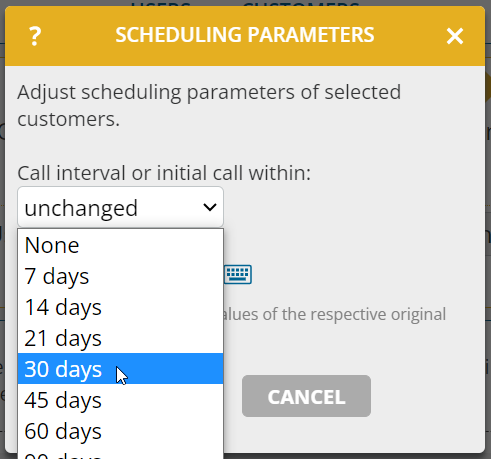491x459 pixels.
Task: Pick '14 days' call interval
Action: coord(120,307)
